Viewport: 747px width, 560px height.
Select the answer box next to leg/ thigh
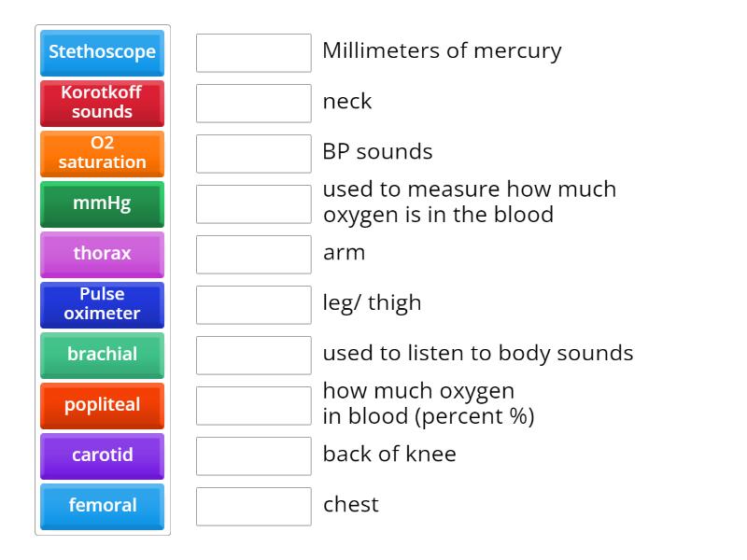253,303
